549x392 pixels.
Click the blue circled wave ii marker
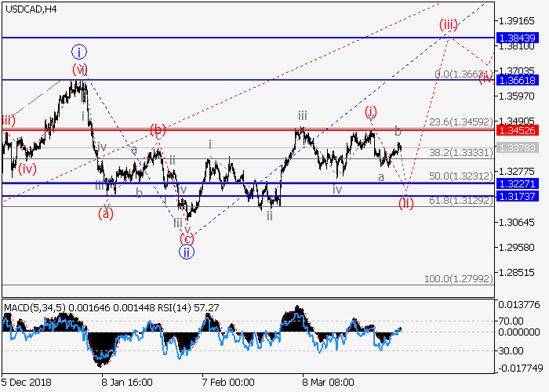[x=187, y=252]
